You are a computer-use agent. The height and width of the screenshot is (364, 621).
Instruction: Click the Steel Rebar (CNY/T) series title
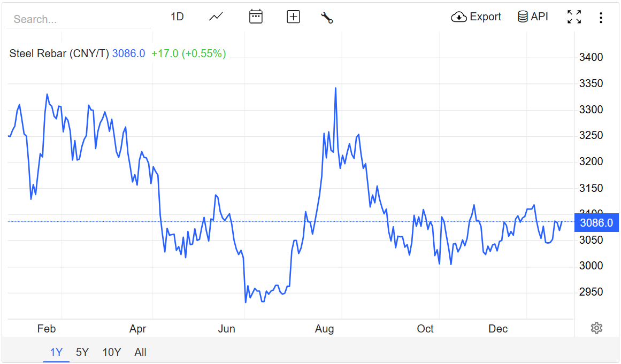coord(59,53)
